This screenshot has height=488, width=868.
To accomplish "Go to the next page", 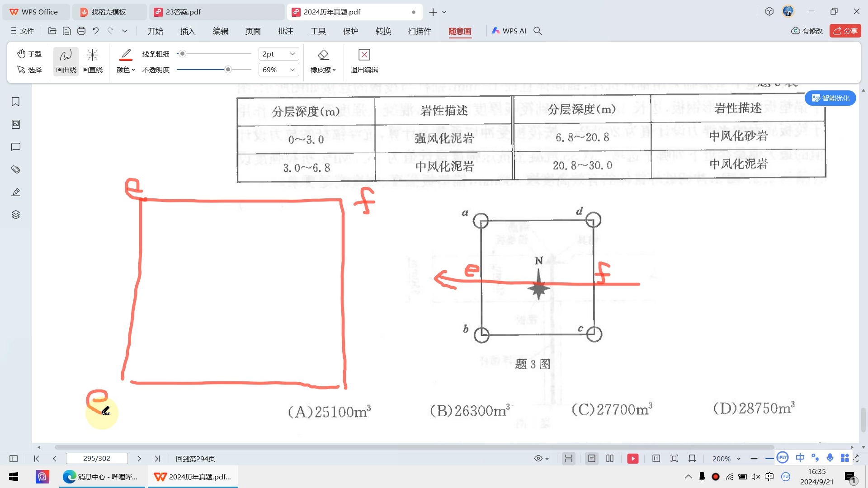I will tap(139, 459).
